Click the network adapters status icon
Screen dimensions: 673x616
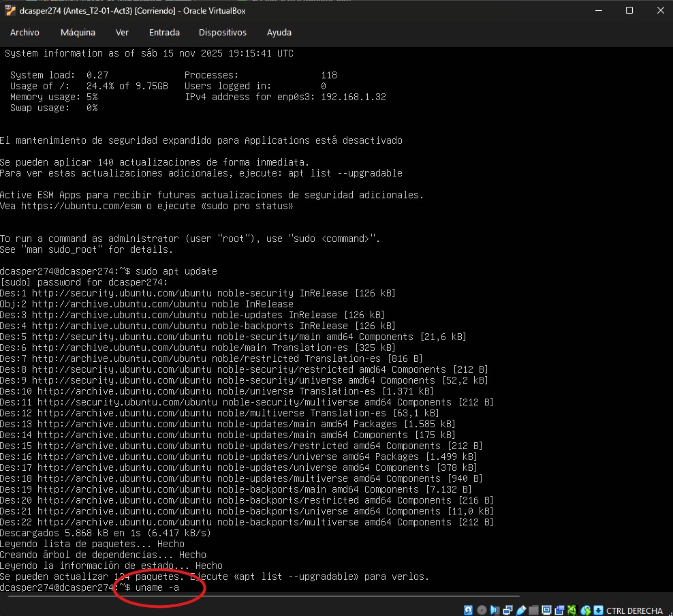pos(508,610)
